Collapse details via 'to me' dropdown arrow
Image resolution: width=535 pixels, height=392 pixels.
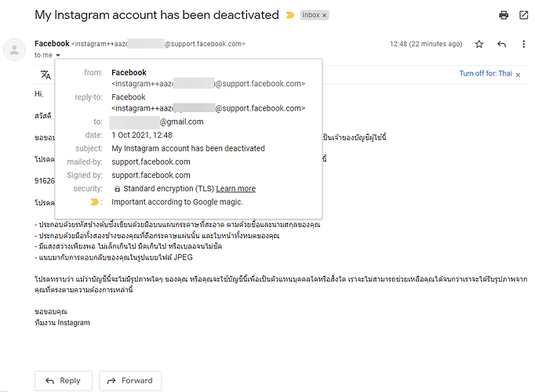(58, 55)
